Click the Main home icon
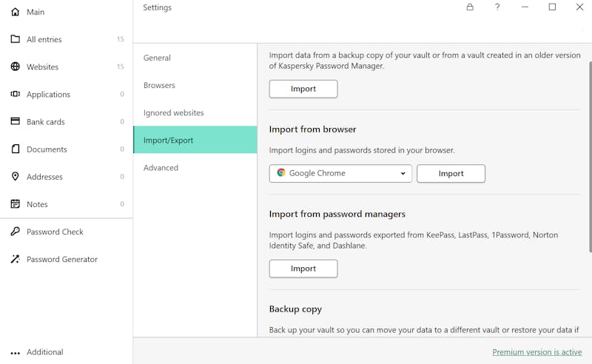Screen dimensions: 592x364 click(15, 12)
